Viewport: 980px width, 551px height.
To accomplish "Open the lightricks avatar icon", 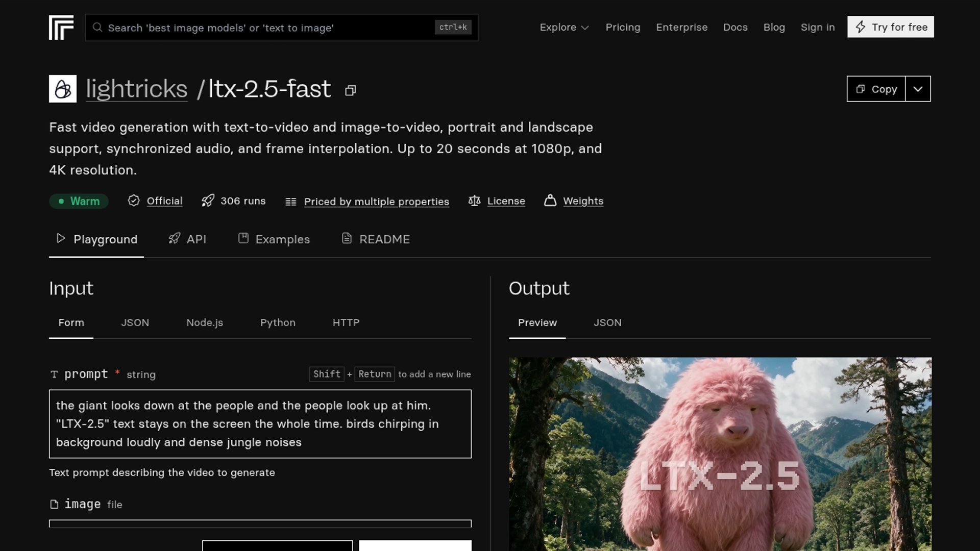I will click(63, 89).
